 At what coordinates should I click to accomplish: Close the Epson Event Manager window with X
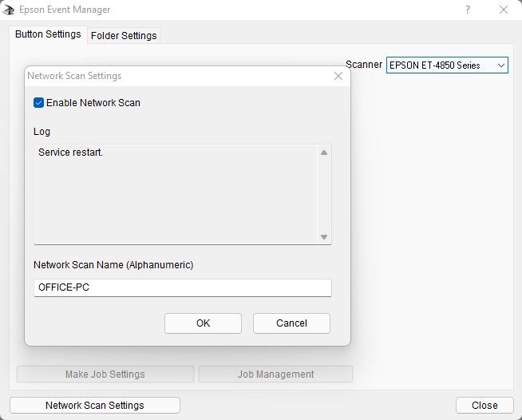point(504,10)
